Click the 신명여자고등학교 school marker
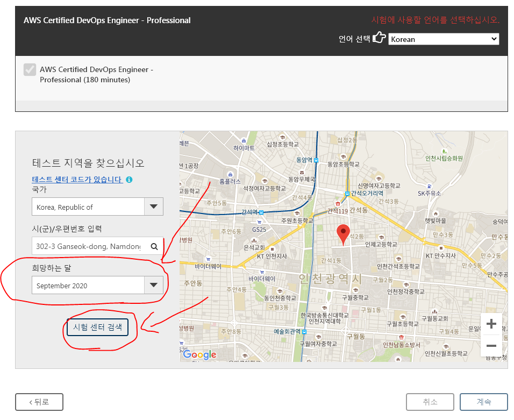Screen dimensions: 514x420 pos(379,179)
